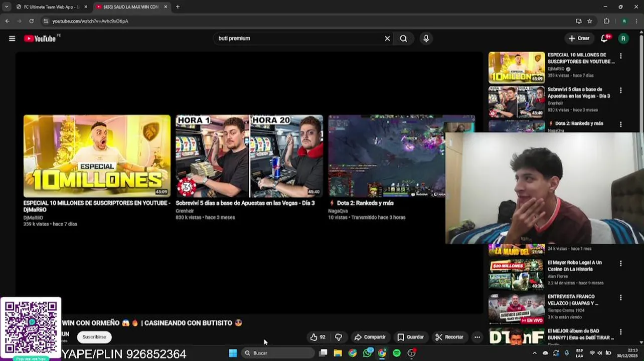This screenshot has width=644, height=361.
Task: Open a new browser tab
Action: 178,7
